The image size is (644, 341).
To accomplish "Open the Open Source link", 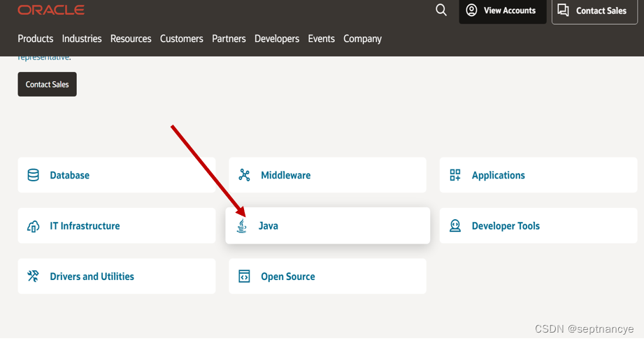I will tap(327, 277).
